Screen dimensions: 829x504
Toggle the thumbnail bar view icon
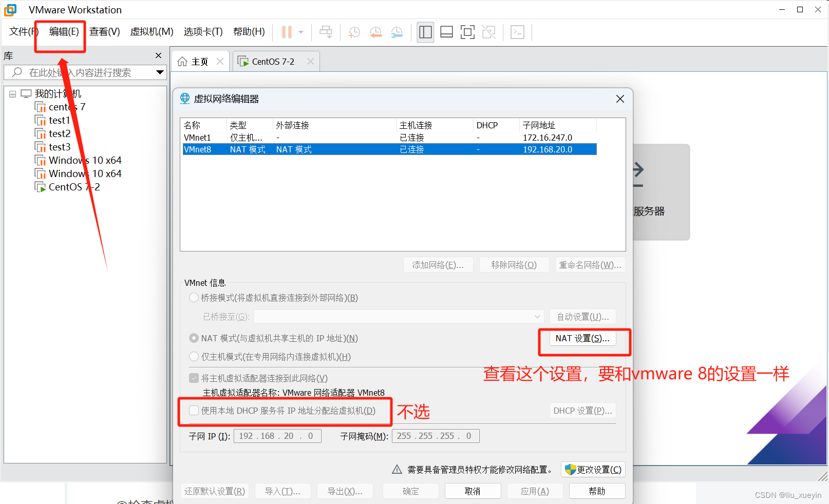446,32
